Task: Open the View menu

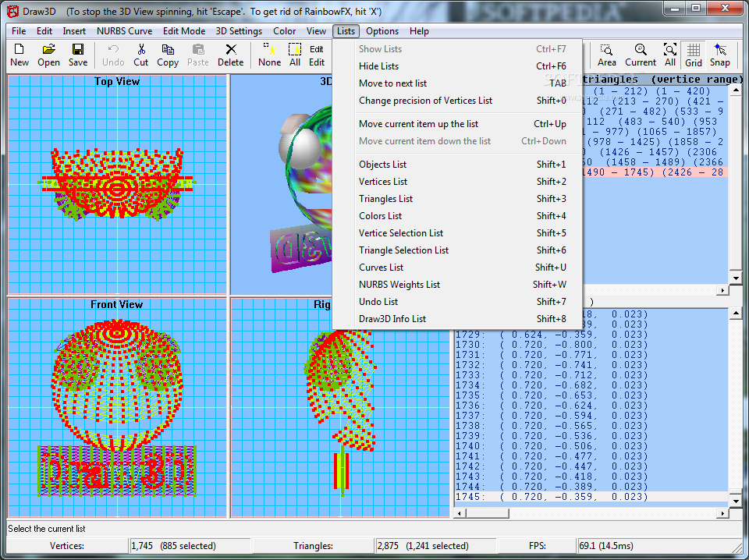Action: coord(316,31)
